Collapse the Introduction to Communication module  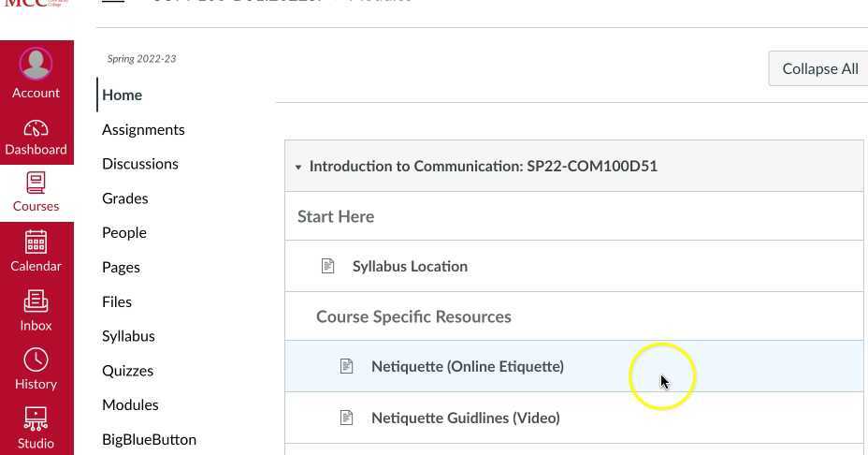click(x=298, y=167)
